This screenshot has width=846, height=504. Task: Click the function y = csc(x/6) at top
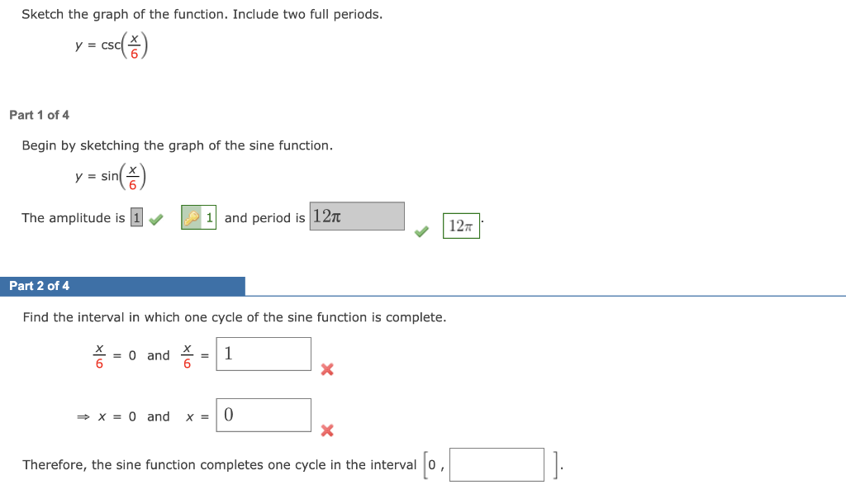pyautogui.click(x=111, y=45)
